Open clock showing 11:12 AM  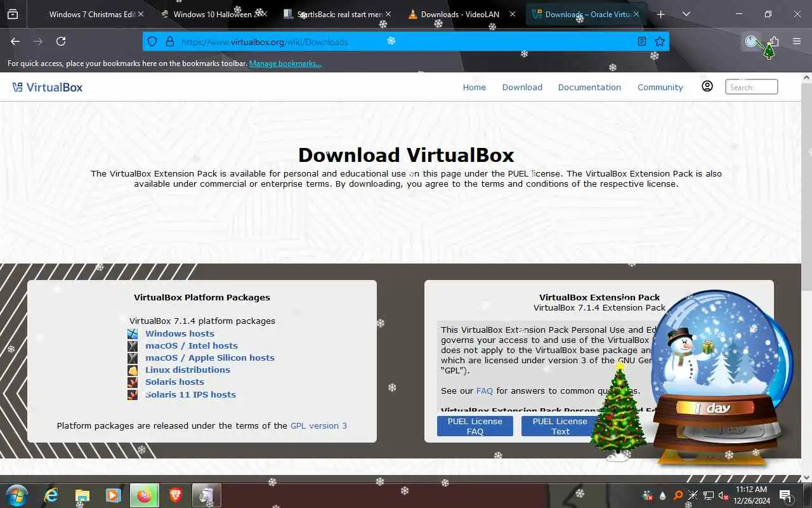click(x=752, y=495)
